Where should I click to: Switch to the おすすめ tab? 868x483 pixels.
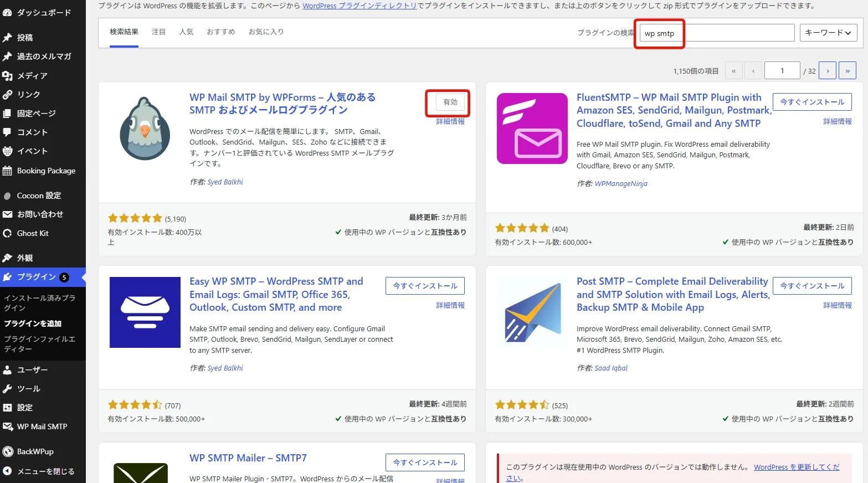coord(221,32)
